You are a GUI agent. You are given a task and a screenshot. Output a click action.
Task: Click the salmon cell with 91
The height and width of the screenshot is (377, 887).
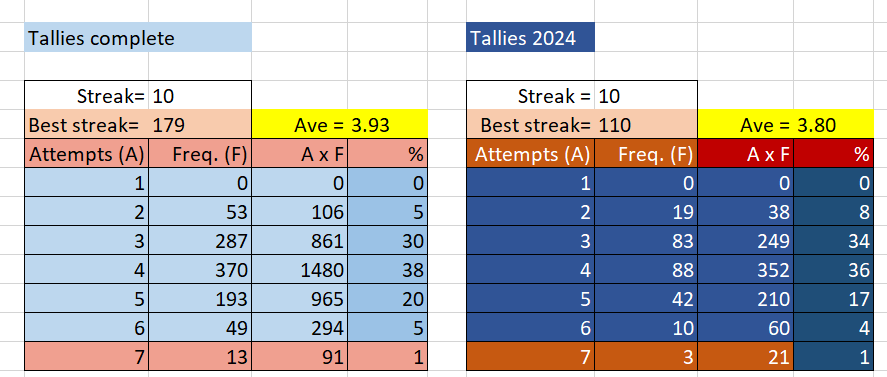tap(299, 356)
